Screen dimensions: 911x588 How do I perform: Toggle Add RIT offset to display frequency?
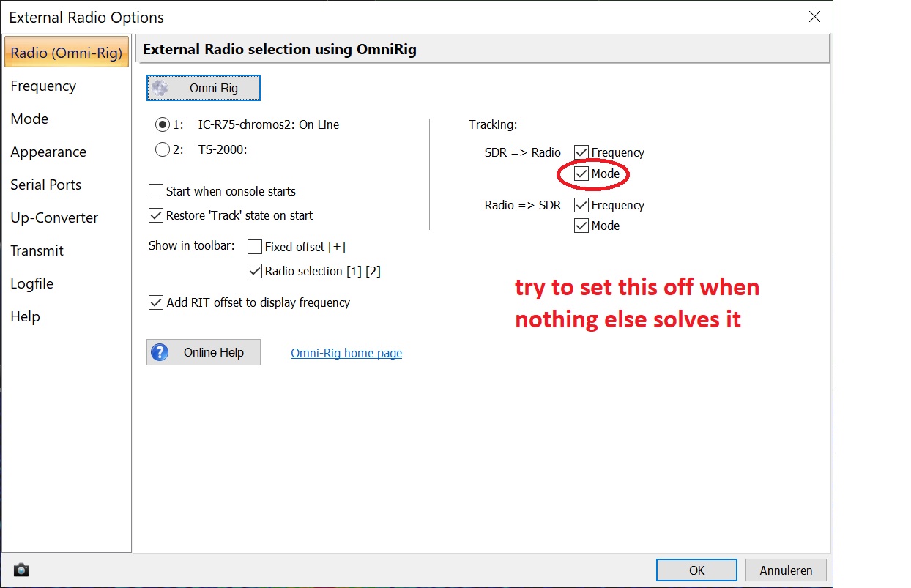tap(156, 302)
